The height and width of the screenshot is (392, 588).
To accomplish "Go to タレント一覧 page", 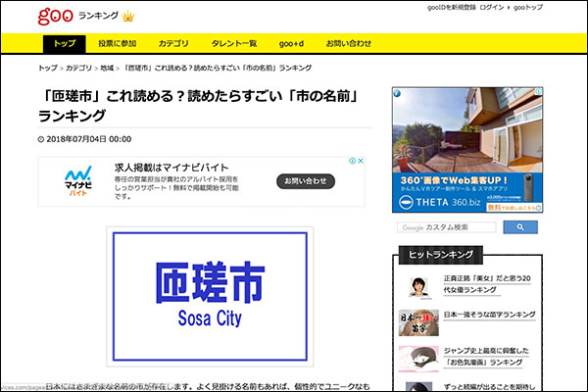I will [x=233, y=44].
